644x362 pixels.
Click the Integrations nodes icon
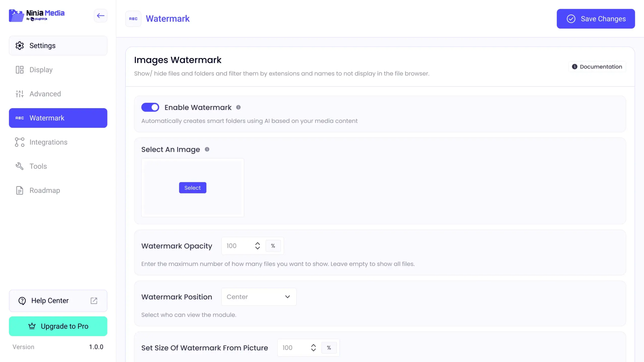point(20,142)
